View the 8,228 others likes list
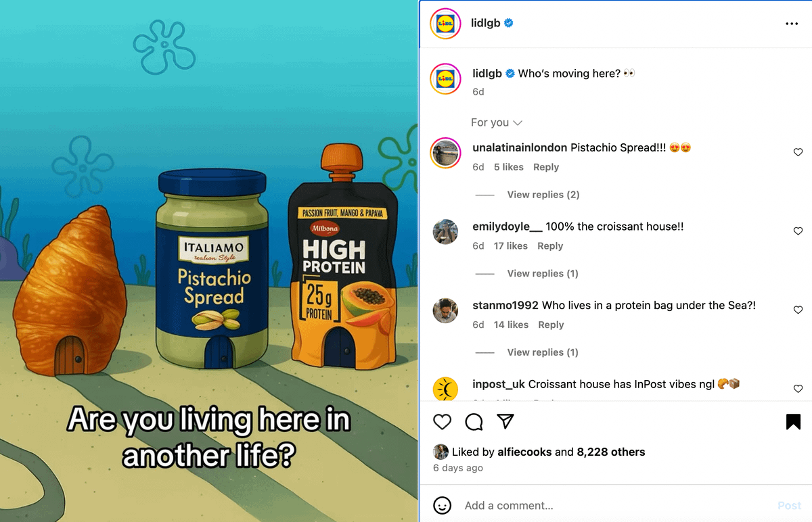The height and width of the screenshot is (522, 812). (x=611, y=452)
